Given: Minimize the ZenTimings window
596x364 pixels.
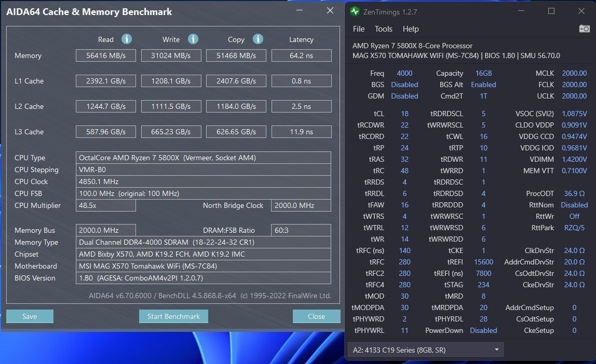Looking at the screenshot, I should [521, 11].
